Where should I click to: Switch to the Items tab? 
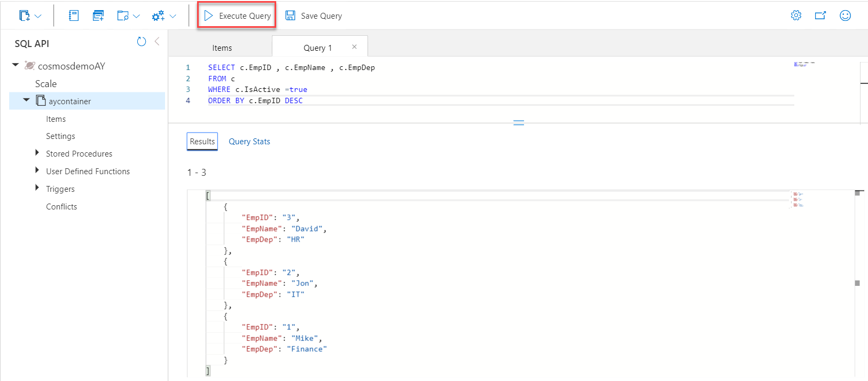pyautogui.click(x=222, y=48)
